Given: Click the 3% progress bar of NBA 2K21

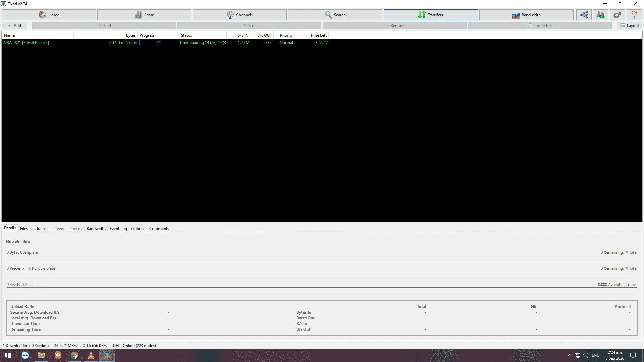Looking at the screenshot, I should (158, 43).
